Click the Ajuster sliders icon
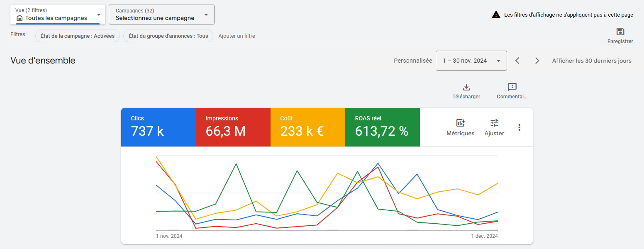Screen dimensions: 644x249 click(x=494, y=123)
